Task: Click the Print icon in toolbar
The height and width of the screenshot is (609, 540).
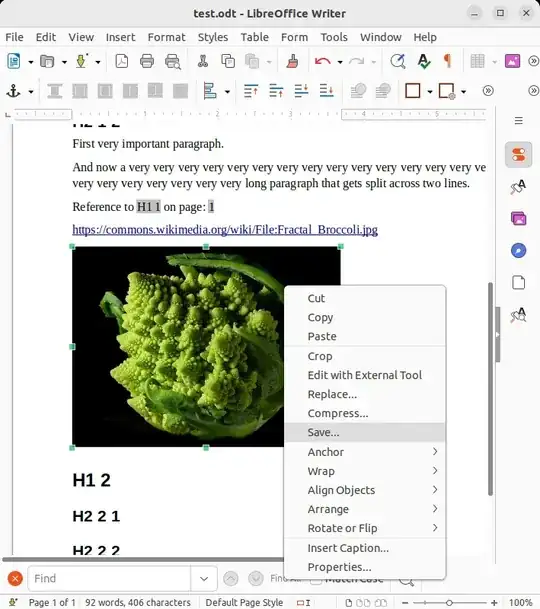Action: [146, 61]
